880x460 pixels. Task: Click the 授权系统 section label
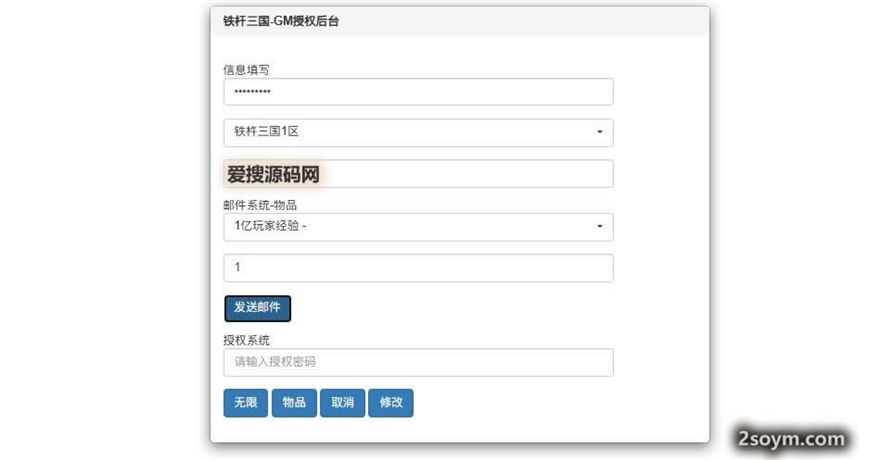point(246,340)
